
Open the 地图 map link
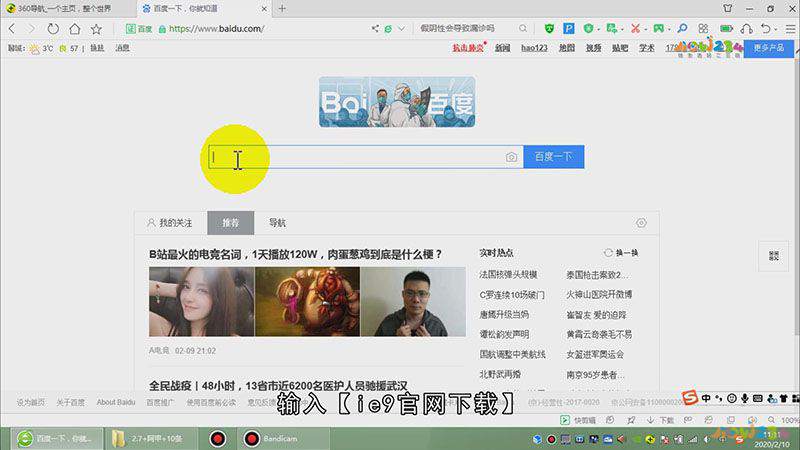(x=566, y=48)
